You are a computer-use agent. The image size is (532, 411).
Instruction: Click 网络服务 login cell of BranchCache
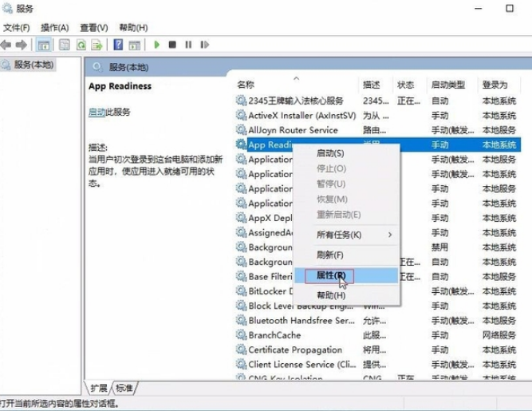coord(499,335)
